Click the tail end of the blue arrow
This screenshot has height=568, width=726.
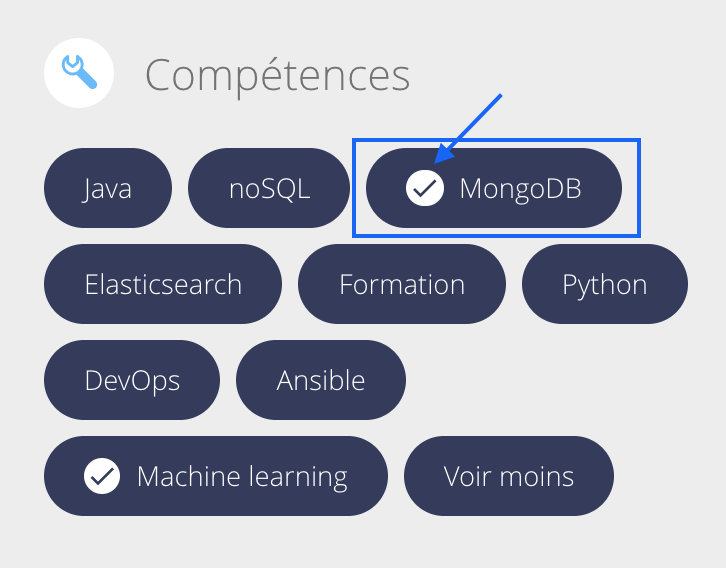(x=500, y=96)
